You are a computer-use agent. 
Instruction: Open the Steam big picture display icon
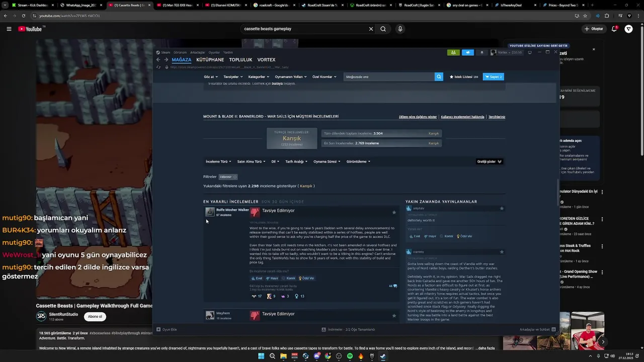point(529,52)
